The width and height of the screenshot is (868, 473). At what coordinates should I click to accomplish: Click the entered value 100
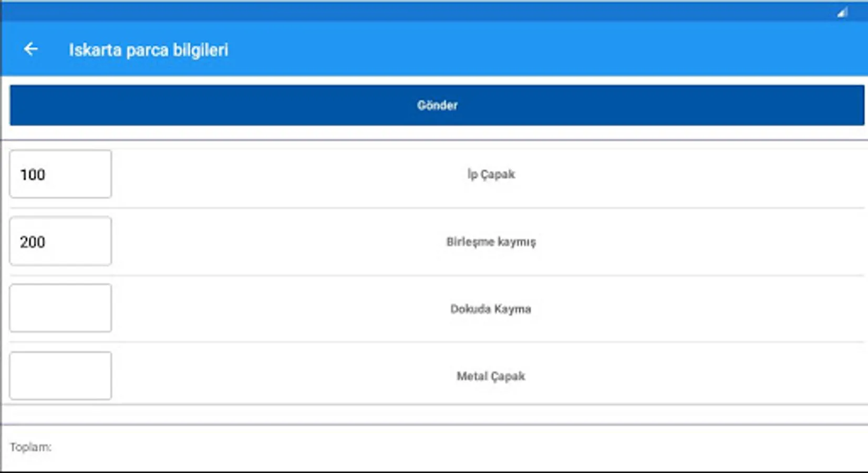[33, 174]
